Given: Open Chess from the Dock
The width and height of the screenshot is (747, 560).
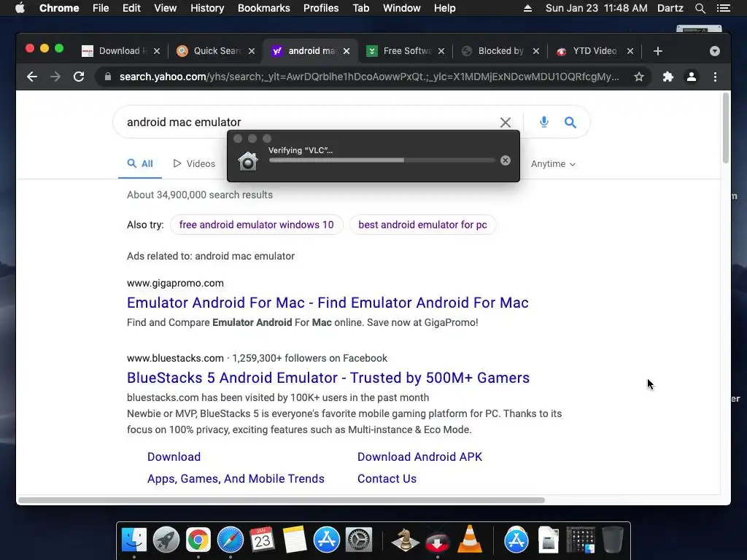Looking at the screenshot, I should click(405, 540).
